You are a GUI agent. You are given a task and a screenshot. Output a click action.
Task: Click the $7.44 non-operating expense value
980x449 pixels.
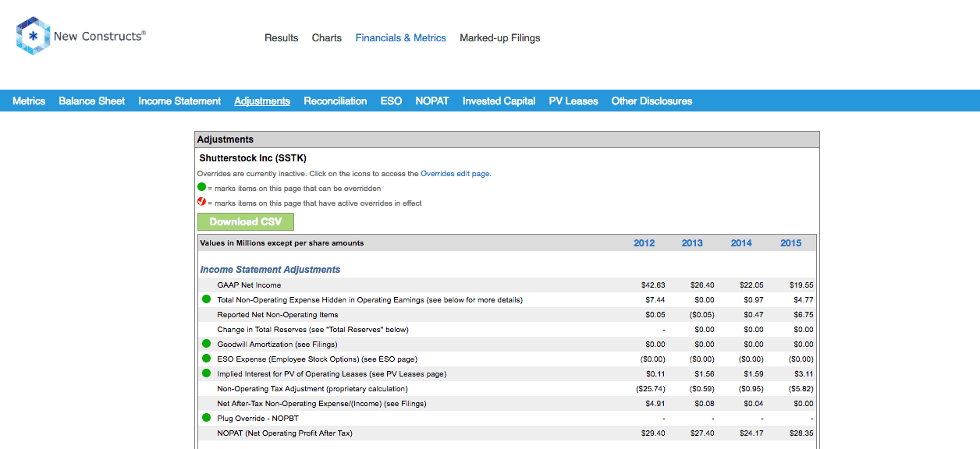(x=655, y=300)
